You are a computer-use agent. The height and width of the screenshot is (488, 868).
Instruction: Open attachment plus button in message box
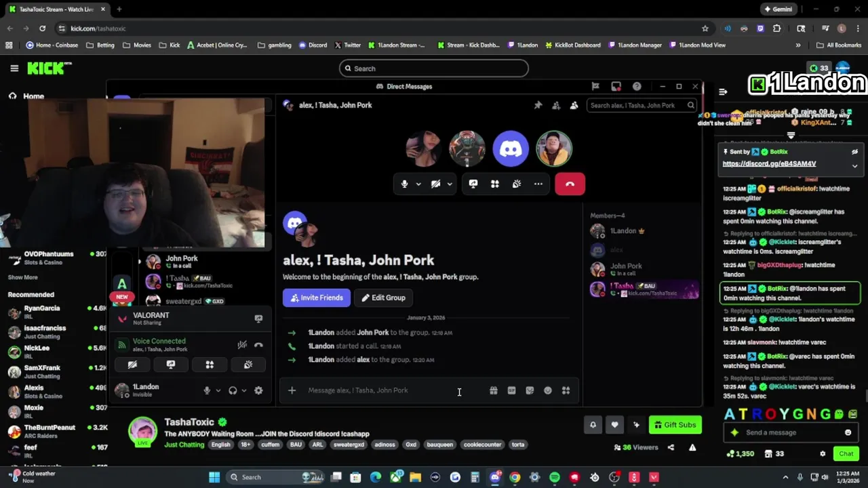coord(292,390)
